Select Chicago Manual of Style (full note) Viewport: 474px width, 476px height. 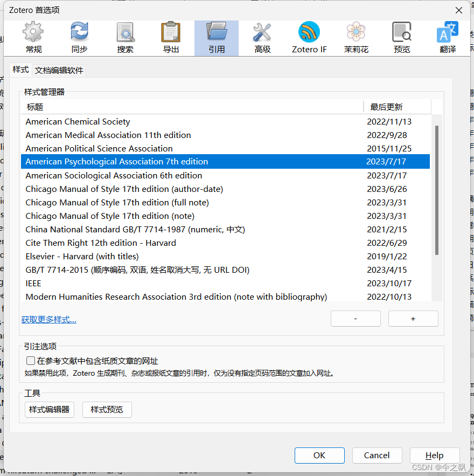(225, 203)
